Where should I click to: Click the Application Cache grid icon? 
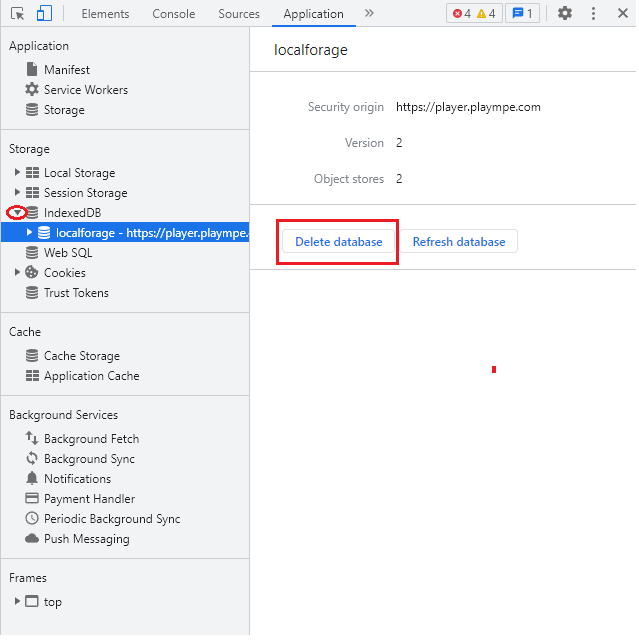point(33,377)
